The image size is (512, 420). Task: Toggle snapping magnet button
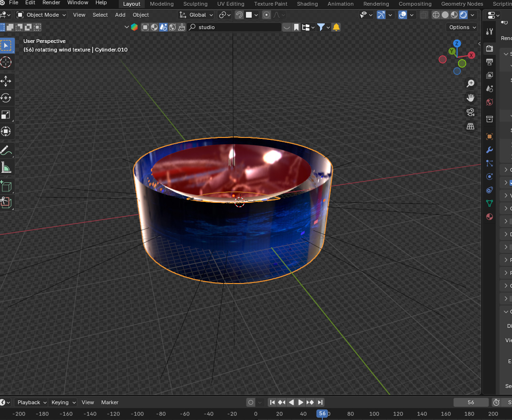click(239, 15)
